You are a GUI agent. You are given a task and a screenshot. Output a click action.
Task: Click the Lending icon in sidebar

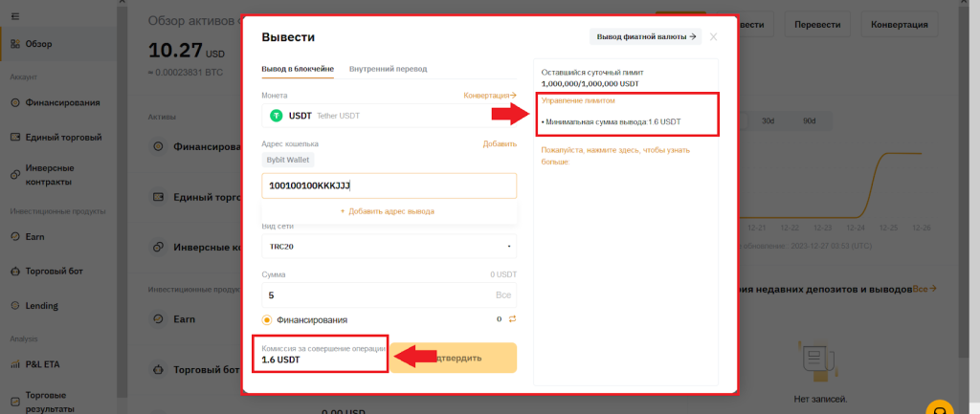pos(15,306)
